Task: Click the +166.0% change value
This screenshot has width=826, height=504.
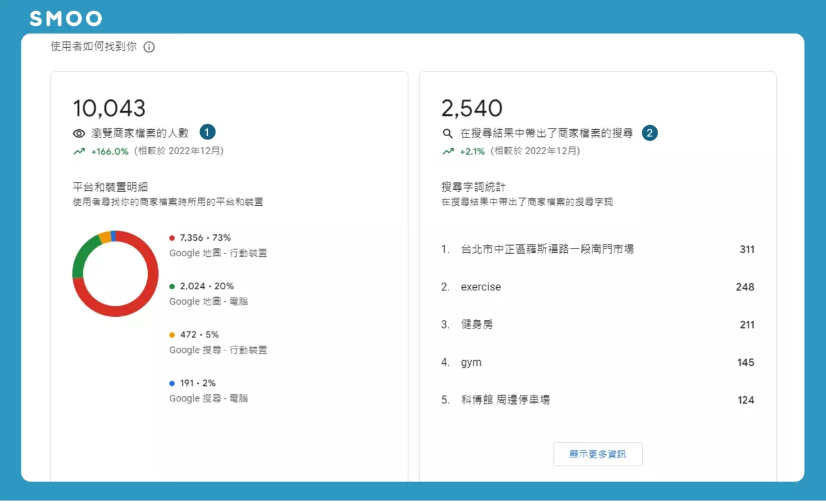Action: (x=110, y=152)
